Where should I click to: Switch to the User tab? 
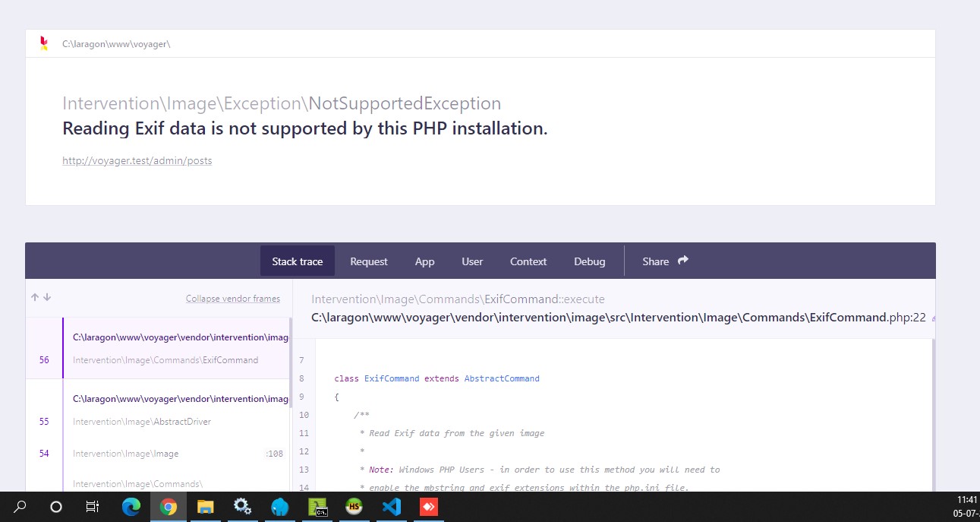tap(472, 261)
